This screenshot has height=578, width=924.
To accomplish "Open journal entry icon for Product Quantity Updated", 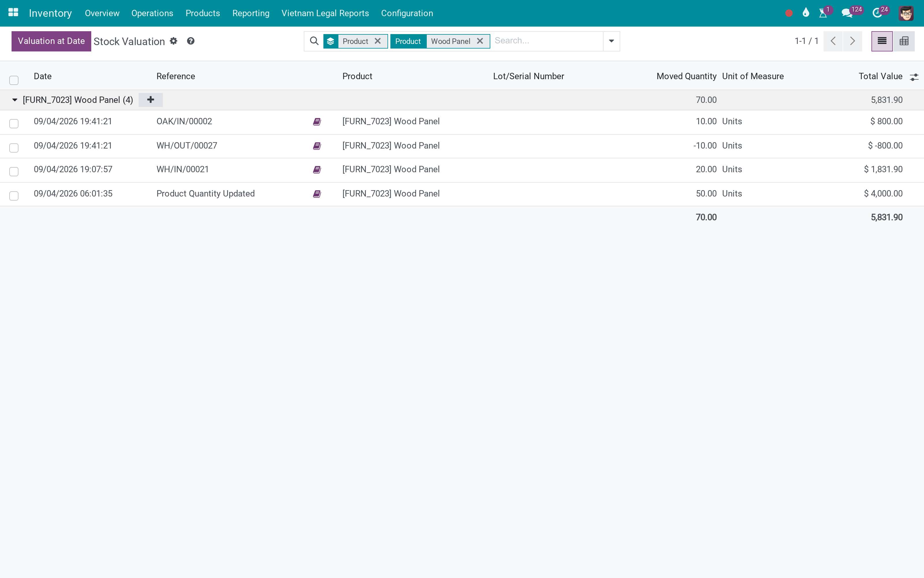I will [317, 194].
